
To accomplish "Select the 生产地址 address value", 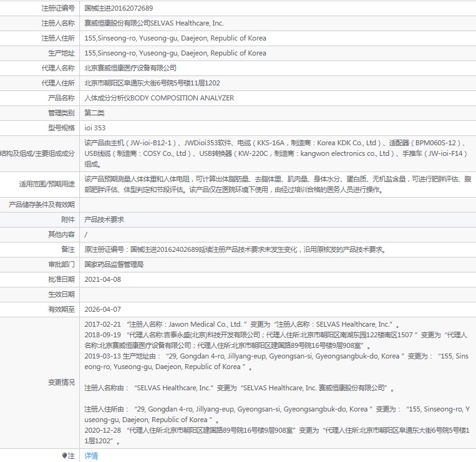I will coord(175,53).
